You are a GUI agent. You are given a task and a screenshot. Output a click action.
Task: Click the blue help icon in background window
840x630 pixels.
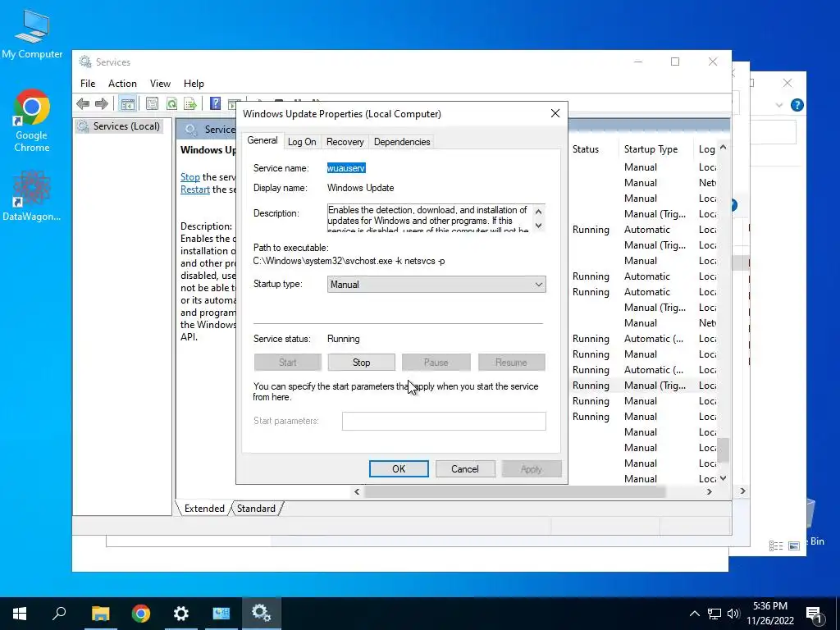click(797, 105)
